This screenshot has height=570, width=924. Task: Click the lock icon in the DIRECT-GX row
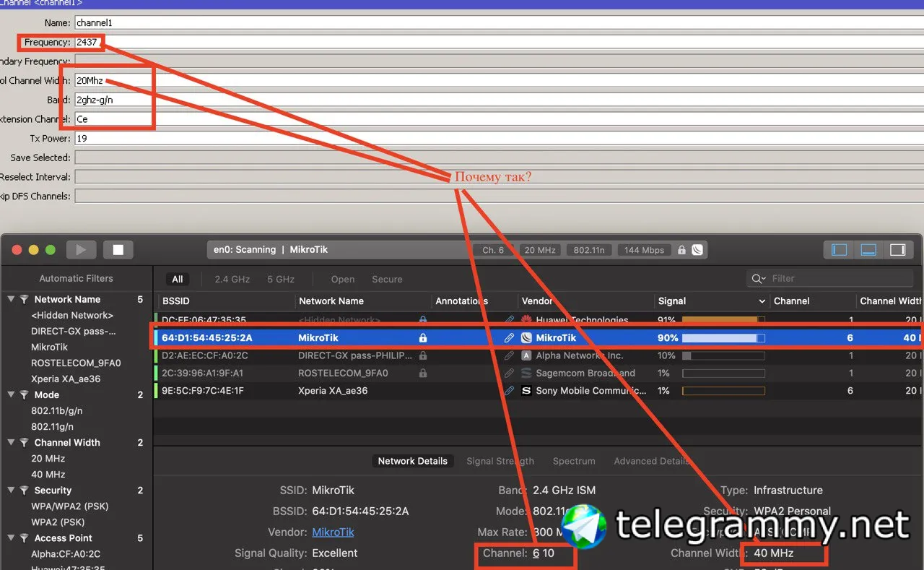[423, 355]
